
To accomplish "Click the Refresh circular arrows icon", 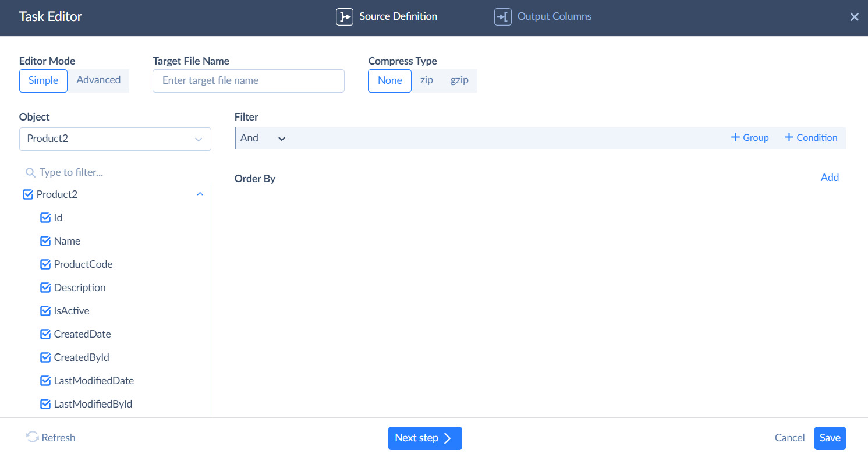I will (33, 438).
